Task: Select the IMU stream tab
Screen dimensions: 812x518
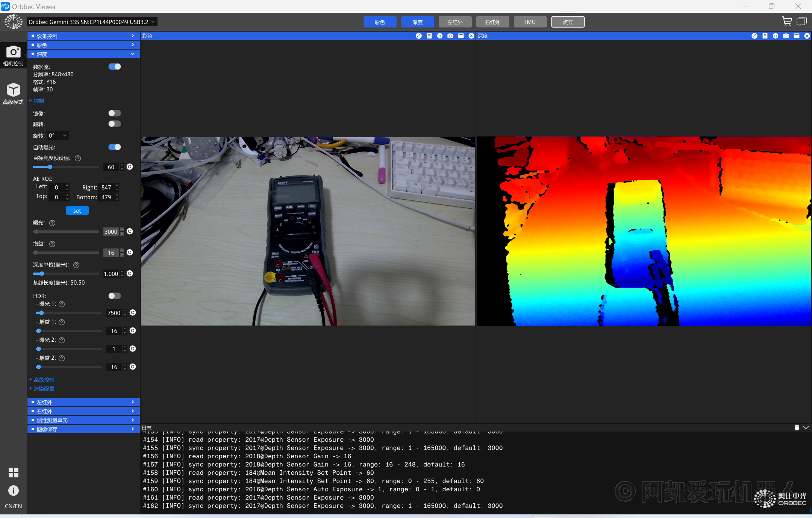Action: 530,22
